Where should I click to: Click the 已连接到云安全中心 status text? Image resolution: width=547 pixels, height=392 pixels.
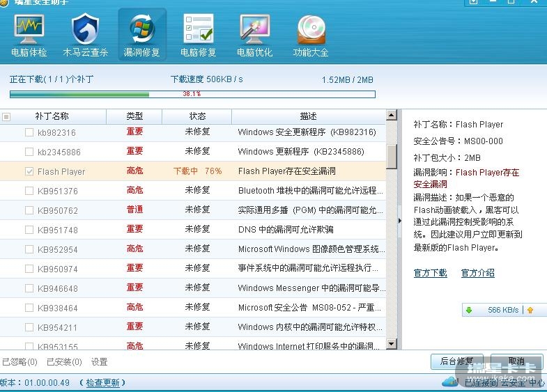(504, 382)
